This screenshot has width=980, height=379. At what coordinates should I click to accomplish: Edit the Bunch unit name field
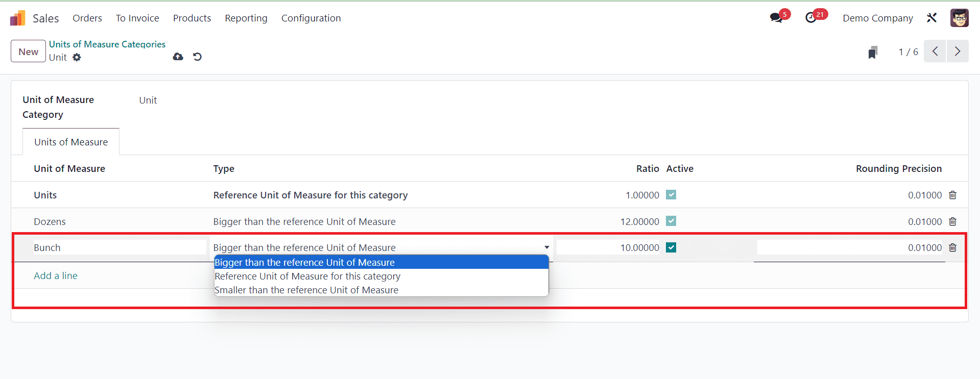(119, 247)
